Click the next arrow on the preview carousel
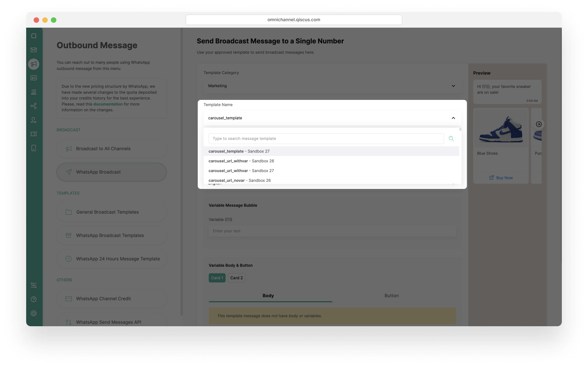This screenshot has width=588, height=367. 539,124
